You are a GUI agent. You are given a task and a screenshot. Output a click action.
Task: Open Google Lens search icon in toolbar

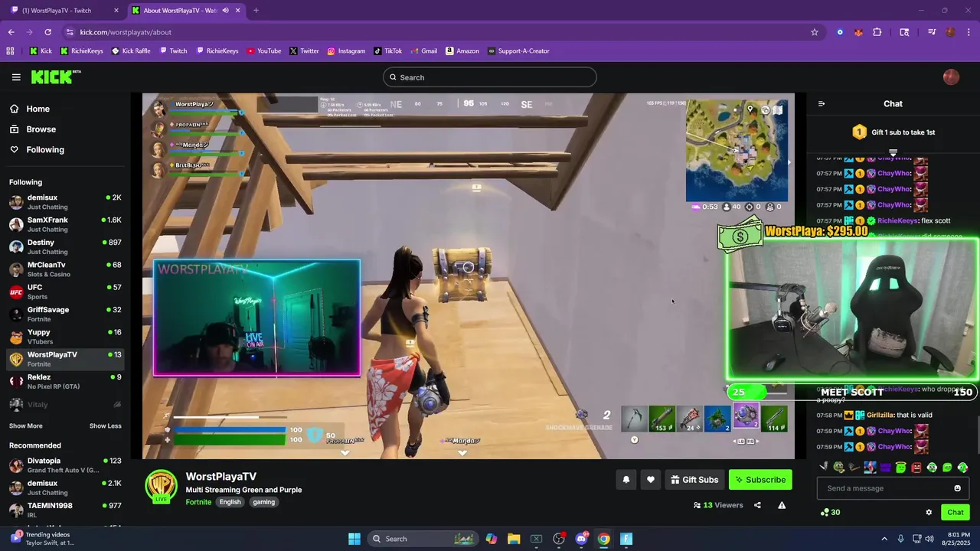(904, 32)
